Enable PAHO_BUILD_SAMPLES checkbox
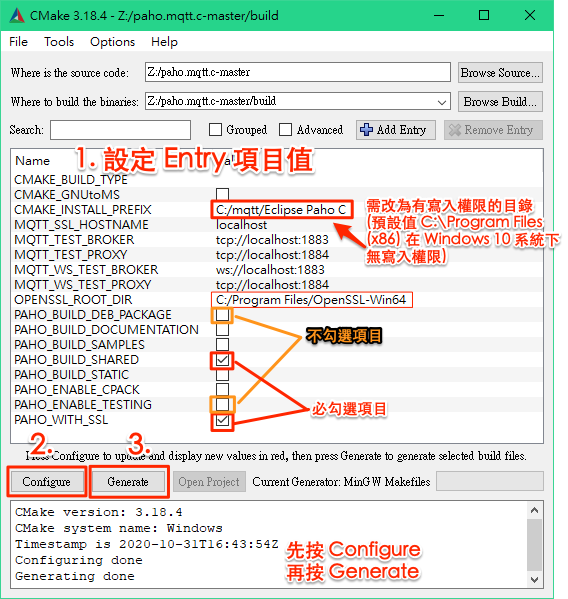The height and width of the screenshot is (599, 568). point(222,345)
